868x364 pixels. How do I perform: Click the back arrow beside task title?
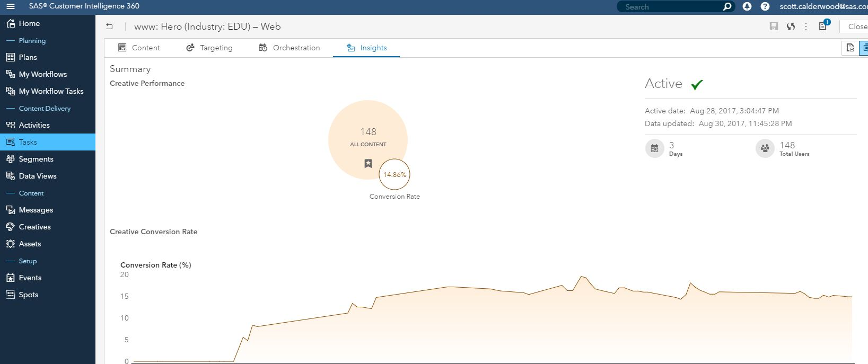[x=109, y=26]
